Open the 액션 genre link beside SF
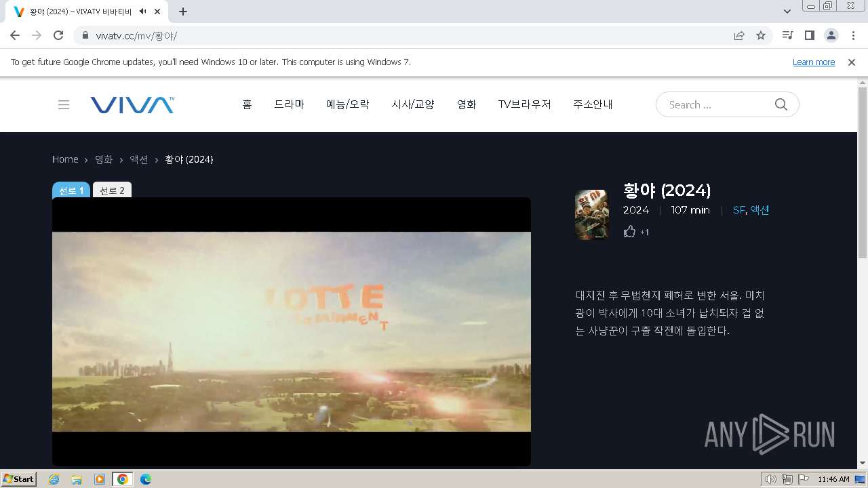The height and width of the screenshot is (488, 868). tap(759, 210)
